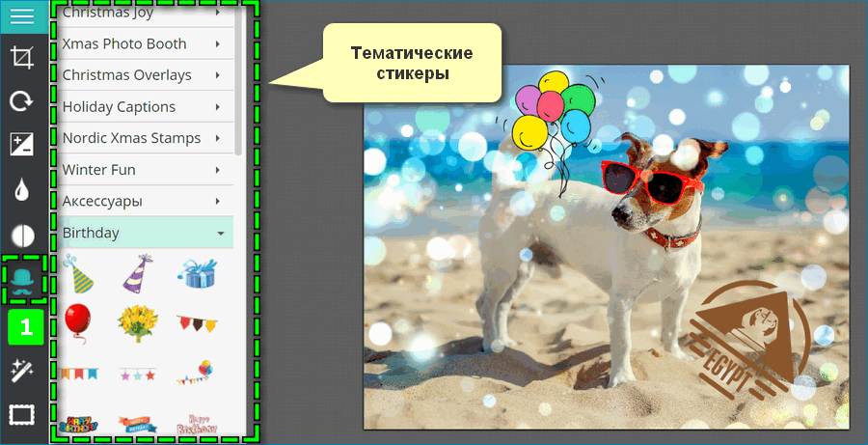The image size is (868, 445).
Task: Collapse the Birthday sticker category
Action: [143, 234]
